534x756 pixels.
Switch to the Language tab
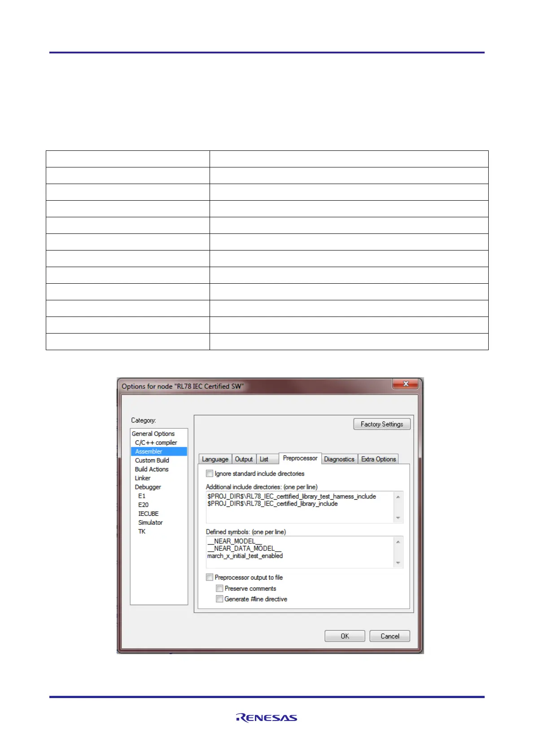215,459
